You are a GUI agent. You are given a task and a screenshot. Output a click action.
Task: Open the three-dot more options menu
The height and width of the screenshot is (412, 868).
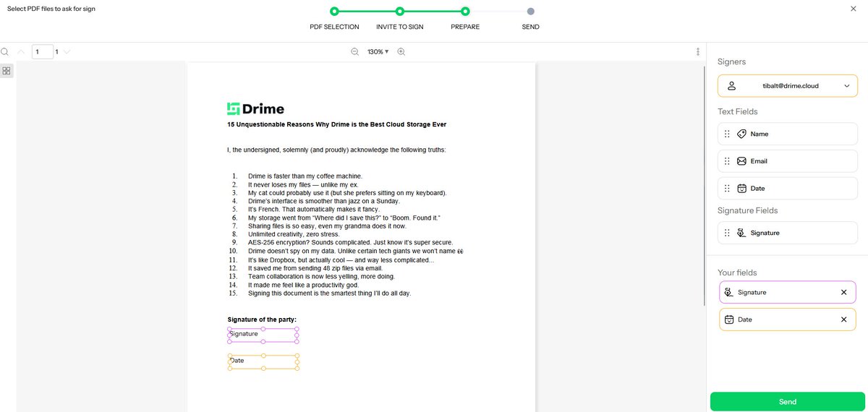[697, 52]
